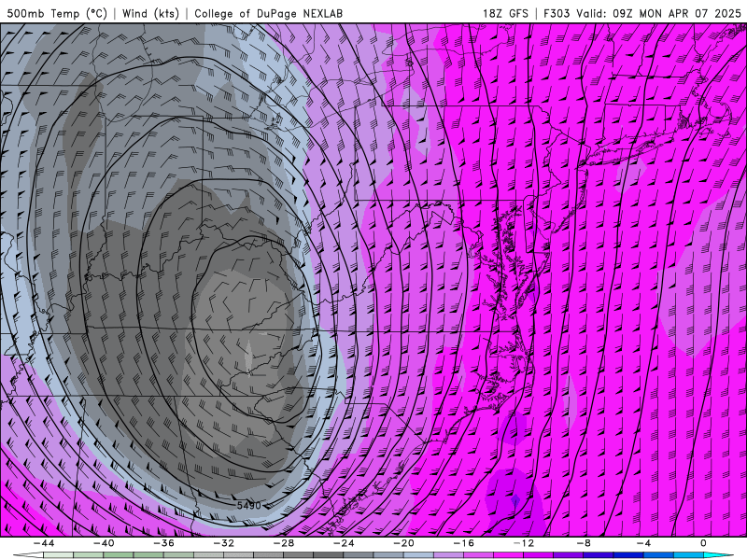This screenshot has width=747, height=560.
Task: Click the '-20' color scale label
Action: tap(403, 543)
